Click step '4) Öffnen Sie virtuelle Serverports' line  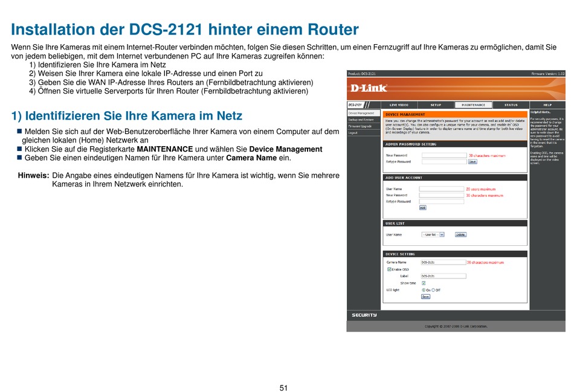(169, 91)
